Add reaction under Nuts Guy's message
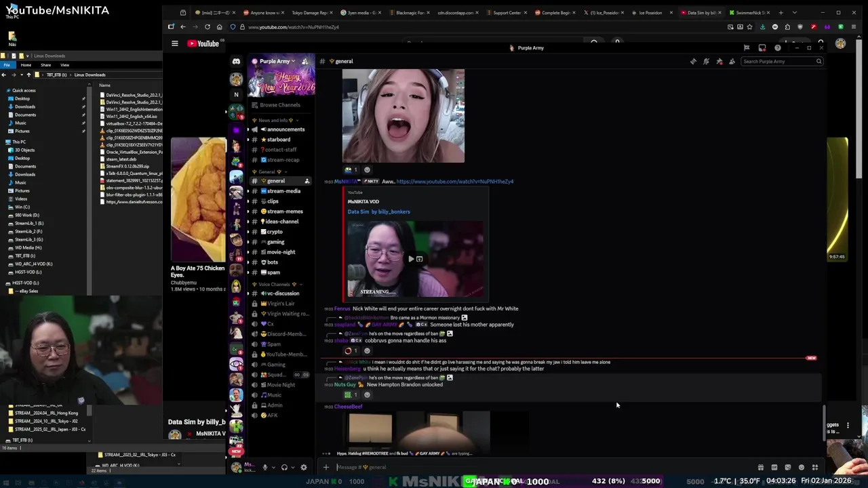868x488 pixels. click(x=367, y=395)
